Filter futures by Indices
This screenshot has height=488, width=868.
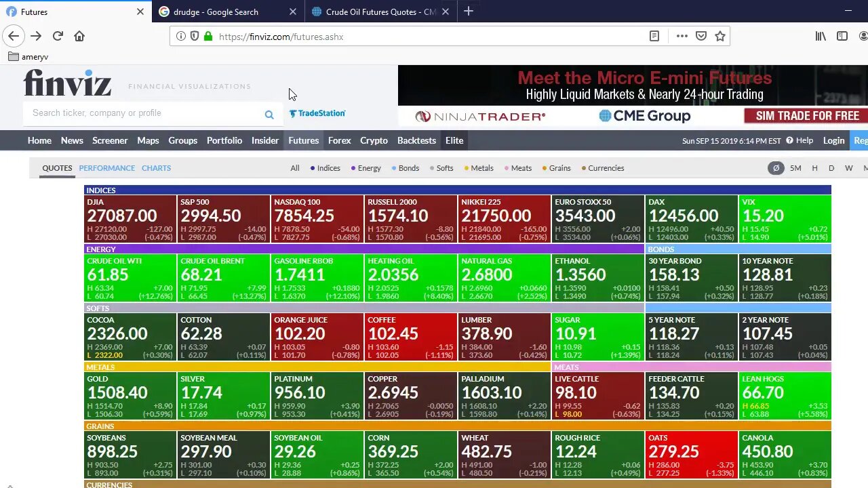(325, 168)
